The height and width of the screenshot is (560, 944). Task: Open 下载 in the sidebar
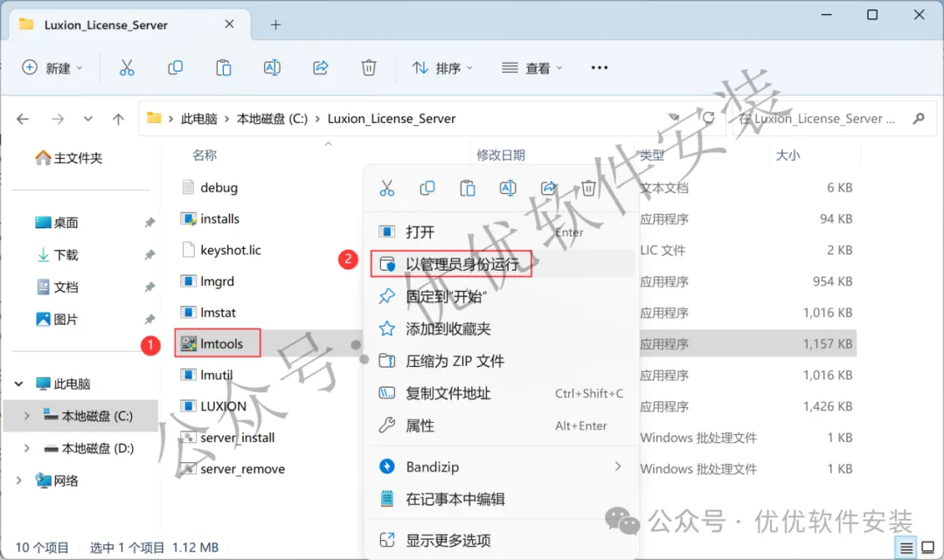[57, 255]
